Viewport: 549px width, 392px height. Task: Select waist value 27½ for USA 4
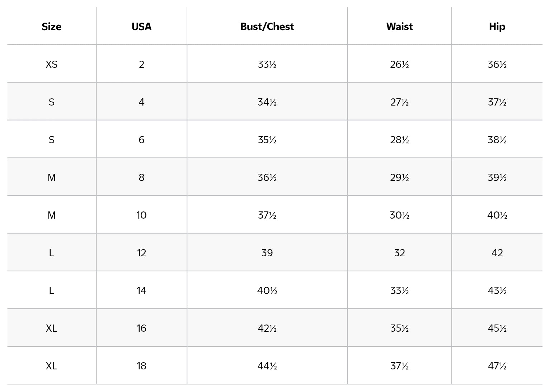(x=399, y=102)
